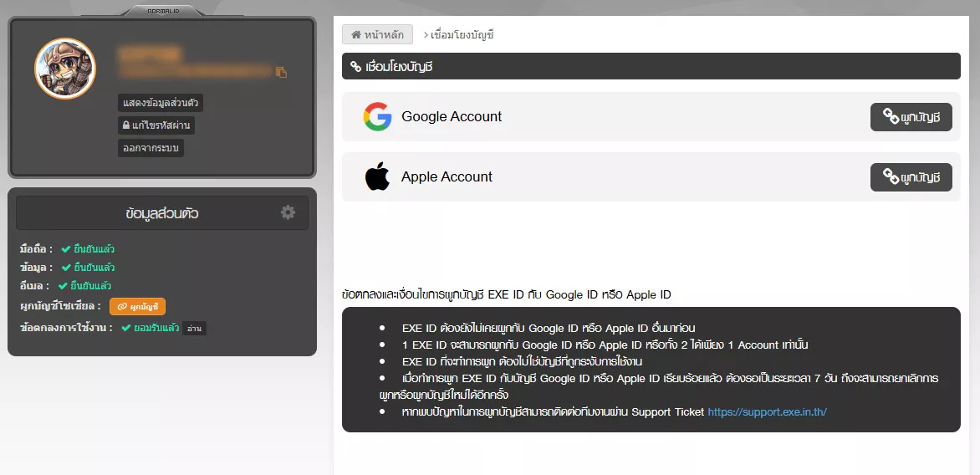
Task: Click อ่าน button to read terms
Action: point(195,328)
